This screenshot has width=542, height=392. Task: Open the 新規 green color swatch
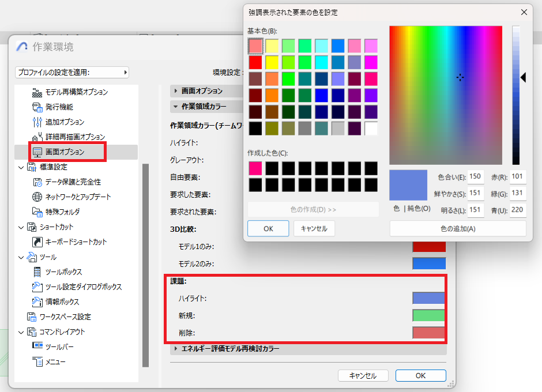[428, 315]
